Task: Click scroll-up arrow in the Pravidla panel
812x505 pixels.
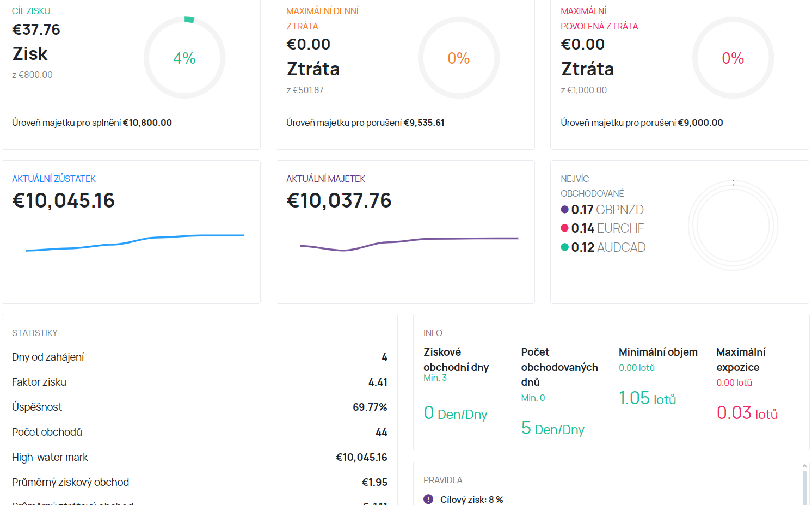Action: point(804,466)
